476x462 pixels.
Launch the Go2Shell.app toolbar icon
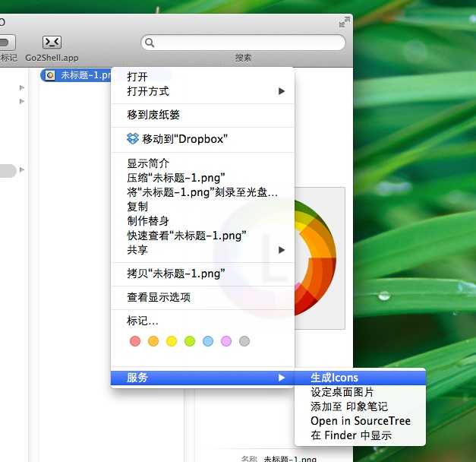52,43
